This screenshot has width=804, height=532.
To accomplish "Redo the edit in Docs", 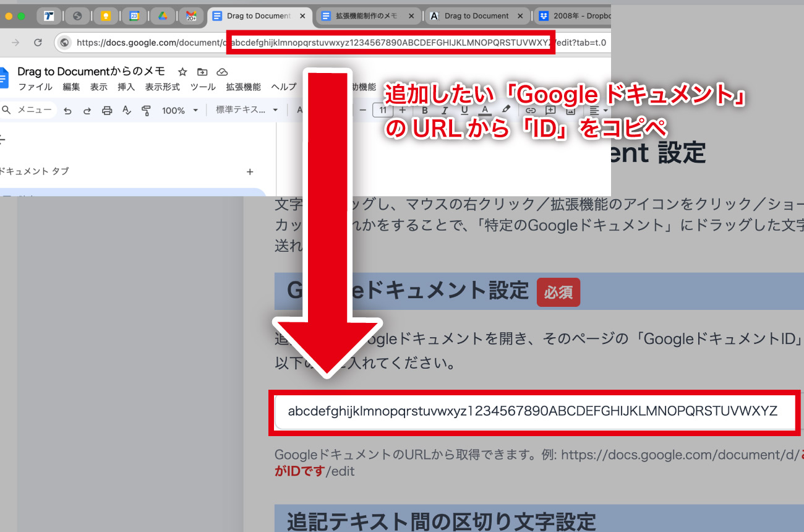I will [87, 111].
